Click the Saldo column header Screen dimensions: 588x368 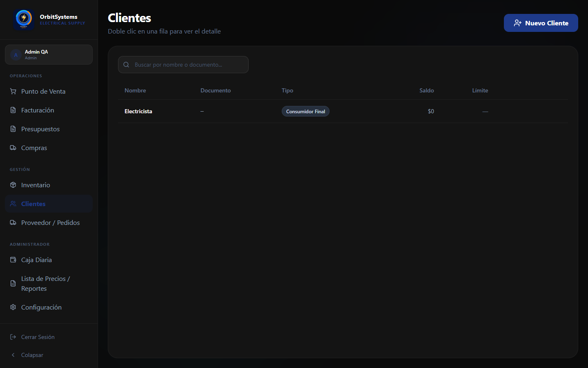click(426, 90)
